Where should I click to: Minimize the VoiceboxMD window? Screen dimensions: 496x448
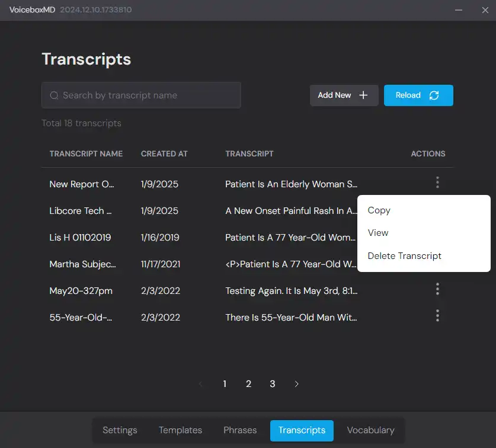[x=459, y=10]
